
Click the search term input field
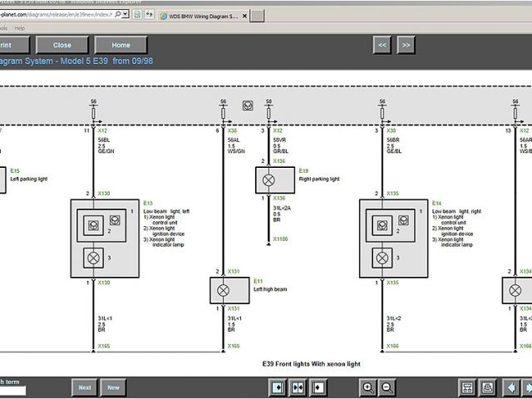point(12,391)
